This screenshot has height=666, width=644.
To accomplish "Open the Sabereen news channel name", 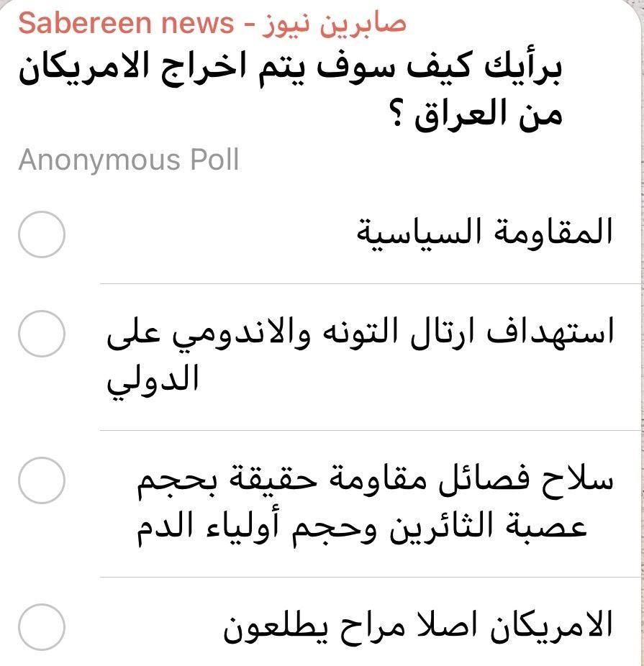I will (x=126, y=23).
